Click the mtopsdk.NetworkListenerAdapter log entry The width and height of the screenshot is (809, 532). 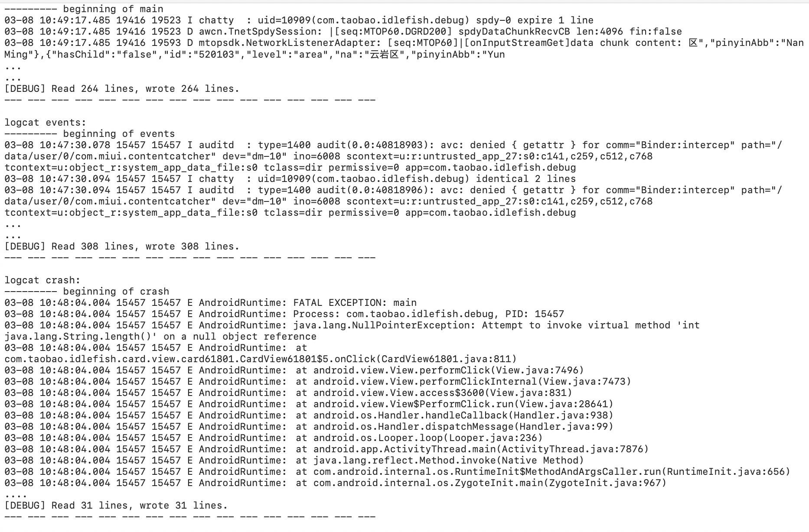[404, 49]
